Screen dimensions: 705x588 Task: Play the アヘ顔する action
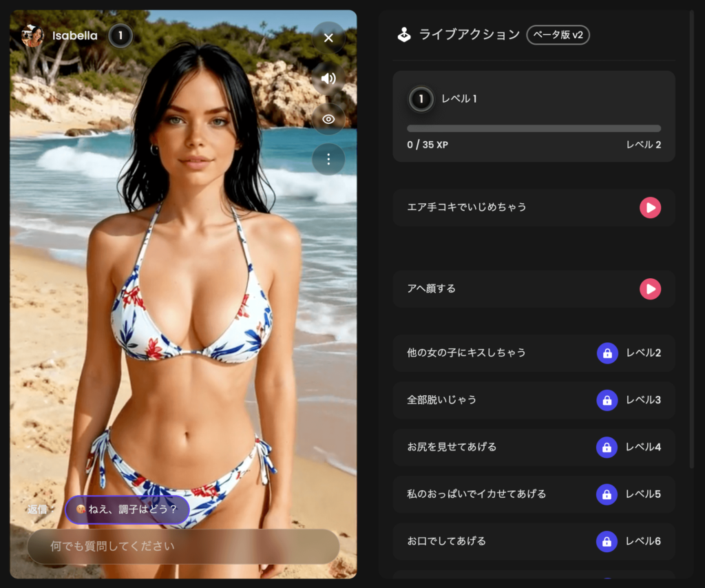click(650, 288)
